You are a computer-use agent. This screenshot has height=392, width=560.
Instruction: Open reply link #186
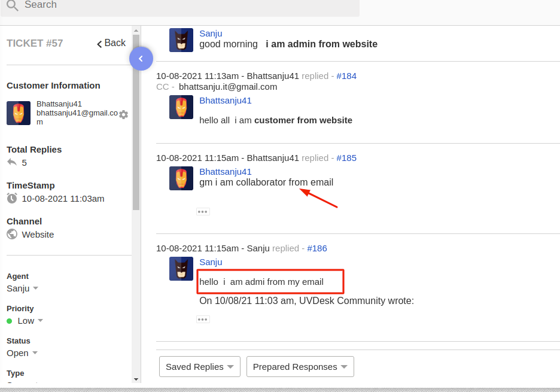(317, 248)
